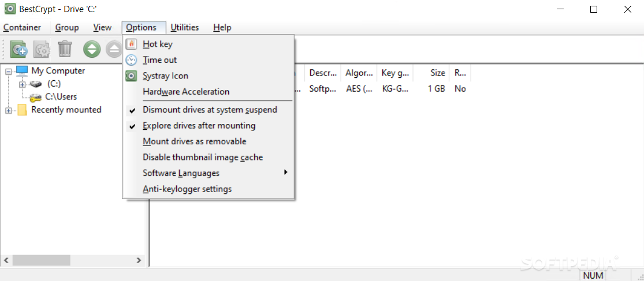Select Recently mounted tree label

(66, 110)
